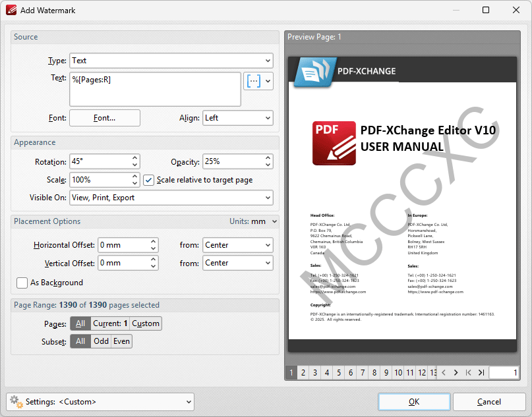Cancel the Add Watermark dialog

click(489, 402)
